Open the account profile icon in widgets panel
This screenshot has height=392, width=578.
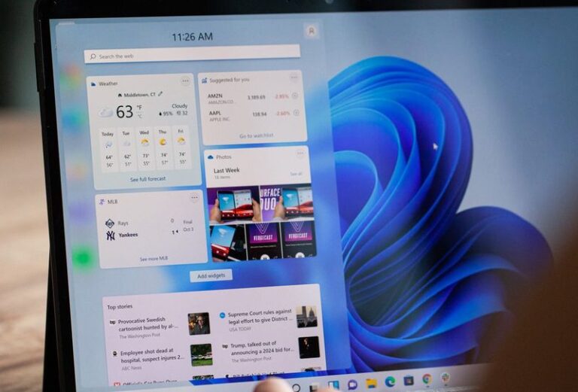coord(311,32)
